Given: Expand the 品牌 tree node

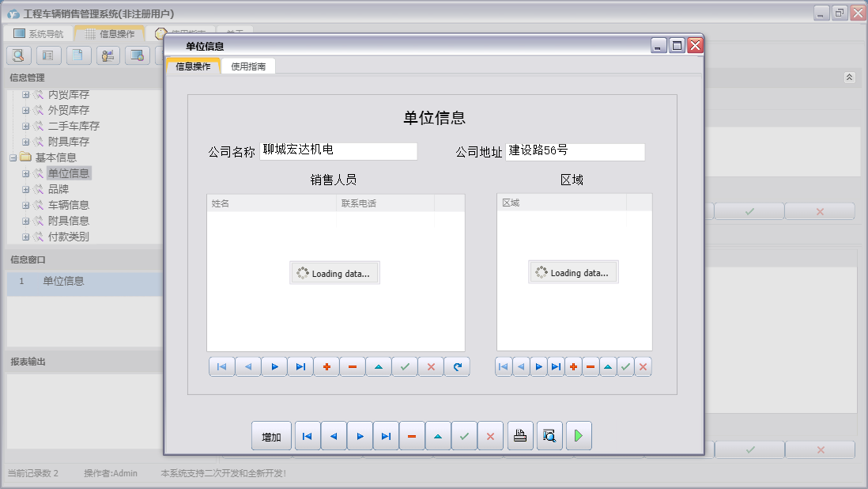Looking at the screenshot, I should (25, 189).
